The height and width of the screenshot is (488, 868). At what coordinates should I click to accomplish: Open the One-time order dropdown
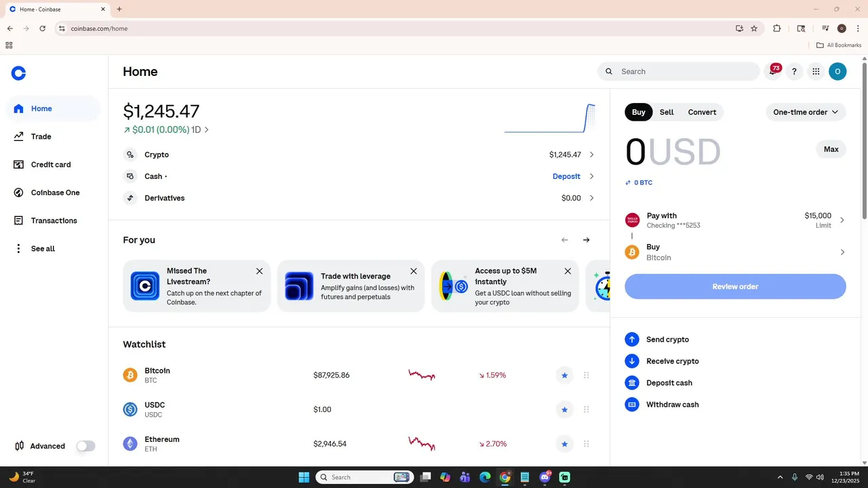coord(806,113)
